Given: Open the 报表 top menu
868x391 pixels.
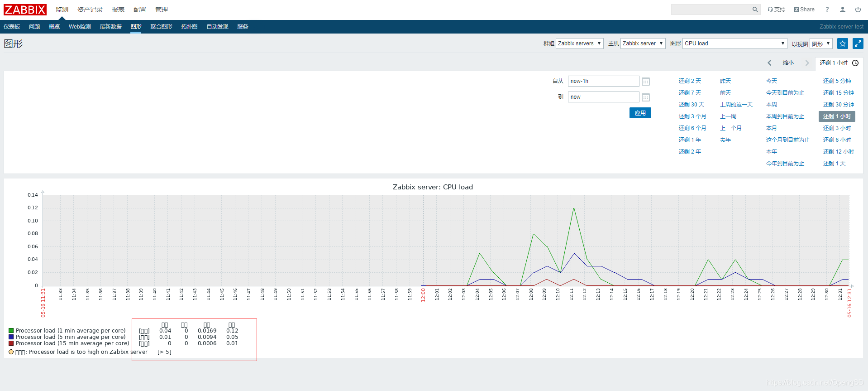Looking at the screenshot, I should click(118, 10).
